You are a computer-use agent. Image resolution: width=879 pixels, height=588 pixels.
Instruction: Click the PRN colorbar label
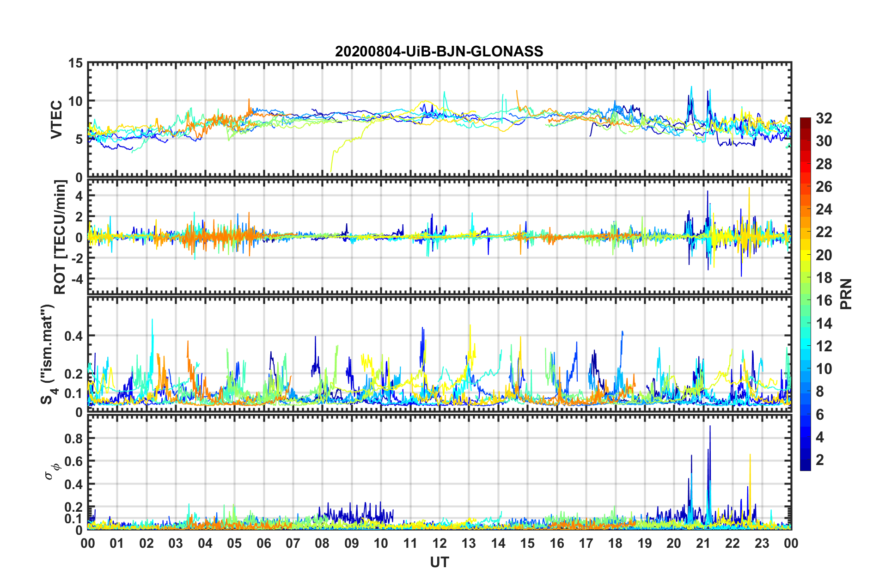(846, 294)
